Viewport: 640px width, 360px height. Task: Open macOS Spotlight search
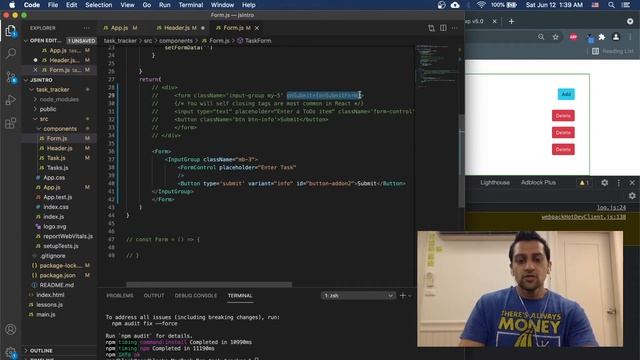point(611,5)
